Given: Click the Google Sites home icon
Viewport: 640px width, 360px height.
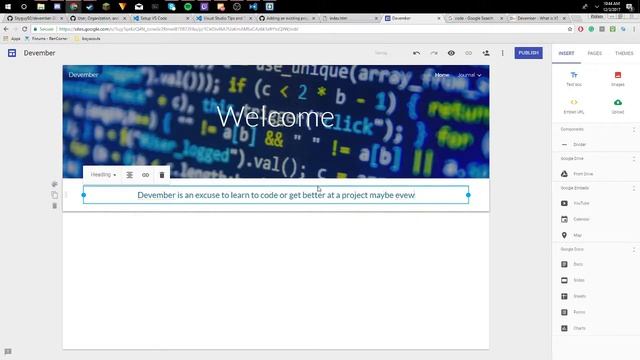Looking at the screenshot, I should [12, 53].
